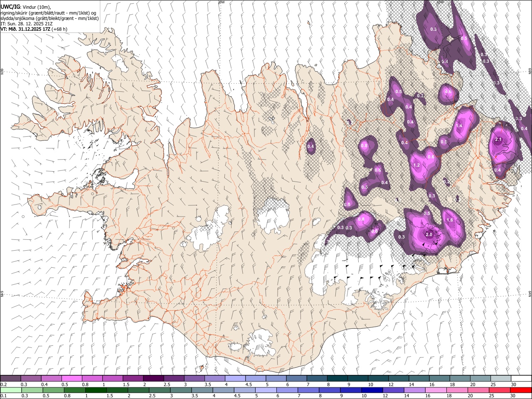Select the light grey snow swatch at 25

(x=500, y=379)
